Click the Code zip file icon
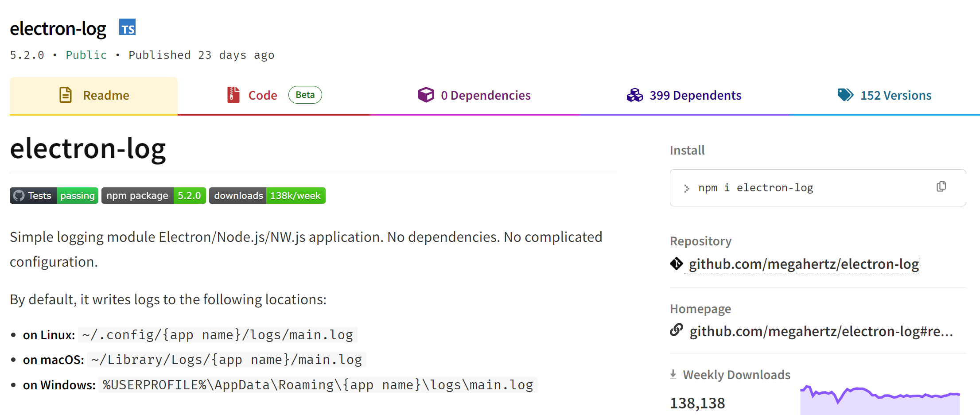 coord(233,95)
